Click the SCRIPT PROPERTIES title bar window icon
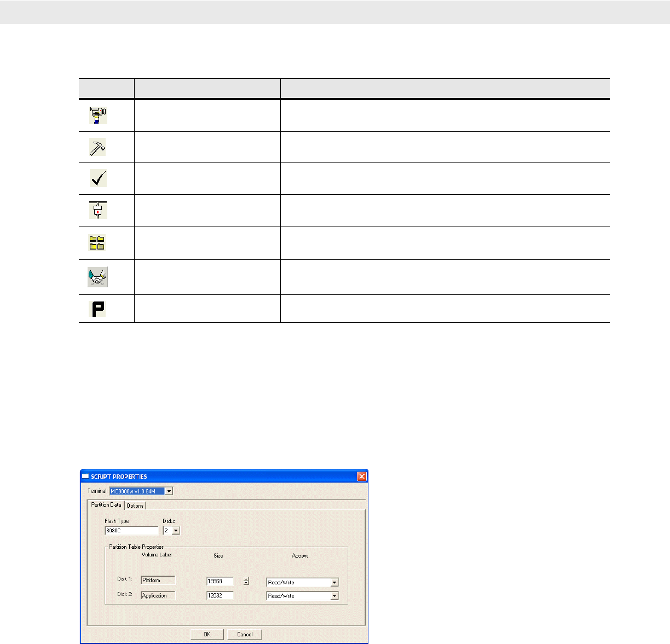670x644 pixels. [85, 477]
